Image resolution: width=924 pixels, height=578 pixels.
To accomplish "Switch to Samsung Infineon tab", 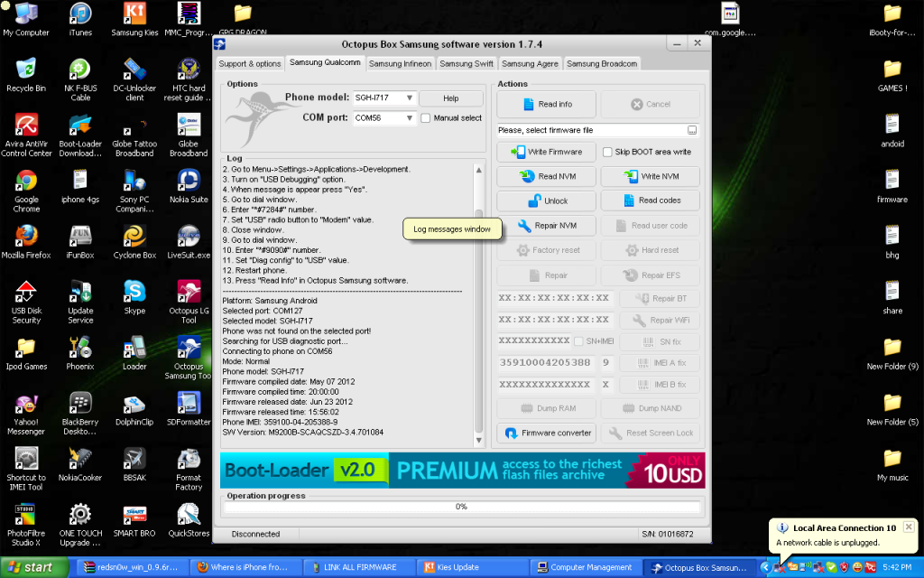I will pyautogui.click(x=400, y=64).
